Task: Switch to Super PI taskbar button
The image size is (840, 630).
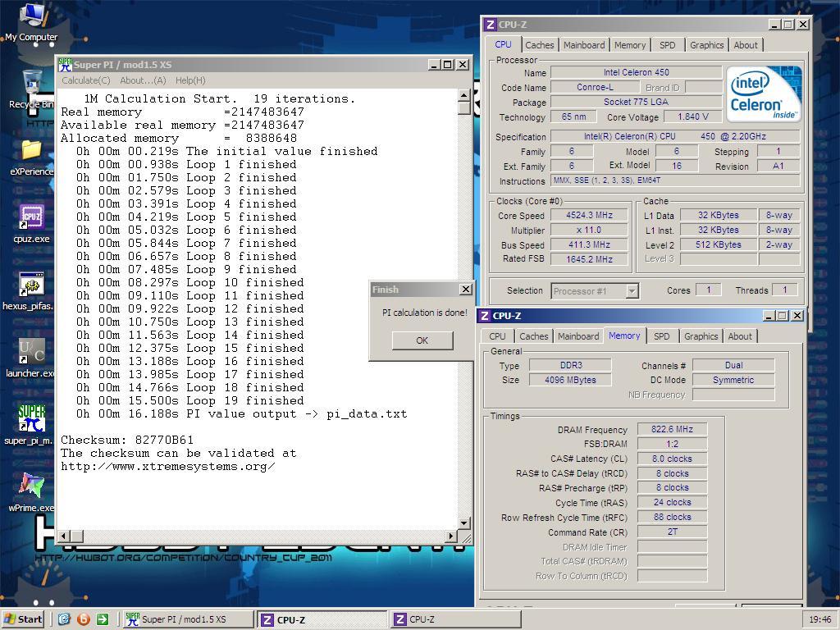Action: (x=188, y=619)
